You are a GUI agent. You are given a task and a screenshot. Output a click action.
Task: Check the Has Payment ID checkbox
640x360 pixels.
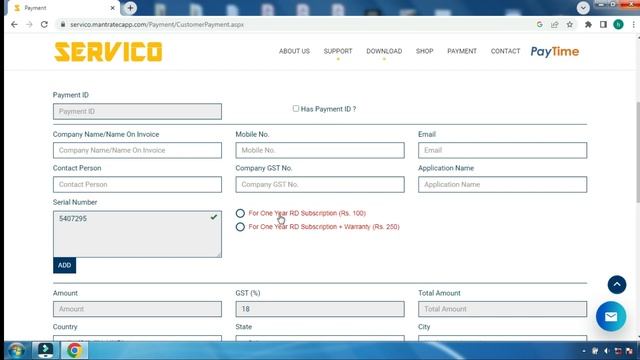296,109
